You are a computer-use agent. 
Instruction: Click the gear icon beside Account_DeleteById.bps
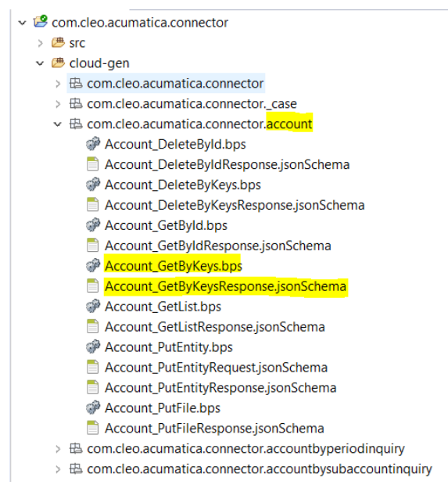pyautogui.click(x=93, y=144)
